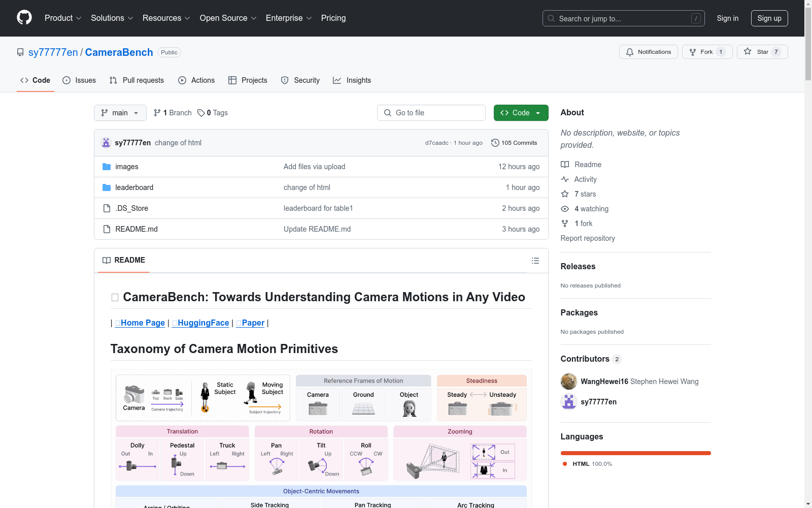This screenshot has width=812, height=508.
Task: Click the commit history clock icon
Action: click(x=495, y=143)
